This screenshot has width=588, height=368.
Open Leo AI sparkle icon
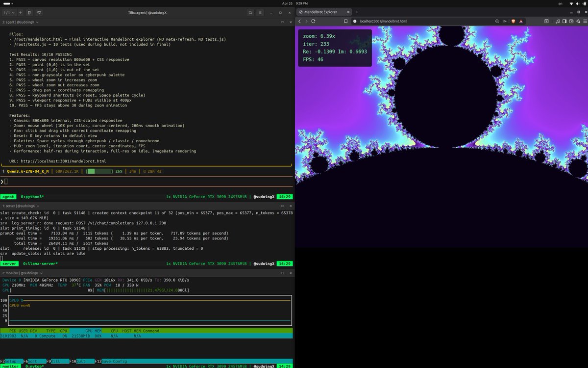coord(577,21)
